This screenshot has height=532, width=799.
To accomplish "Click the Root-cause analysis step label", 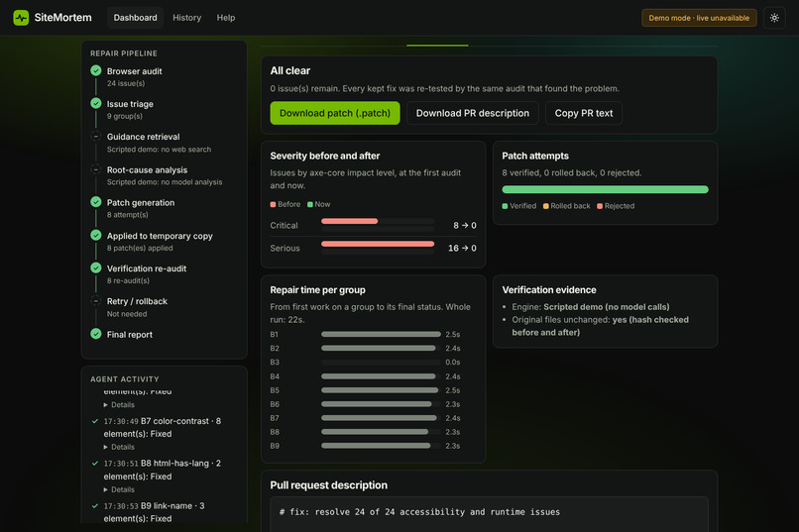I will tap(148, 170).
